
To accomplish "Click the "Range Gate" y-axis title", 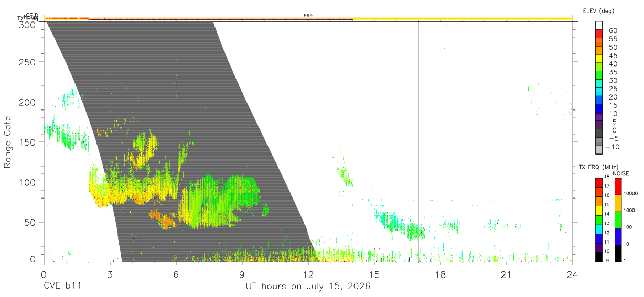I will click(x=8, y=142).
